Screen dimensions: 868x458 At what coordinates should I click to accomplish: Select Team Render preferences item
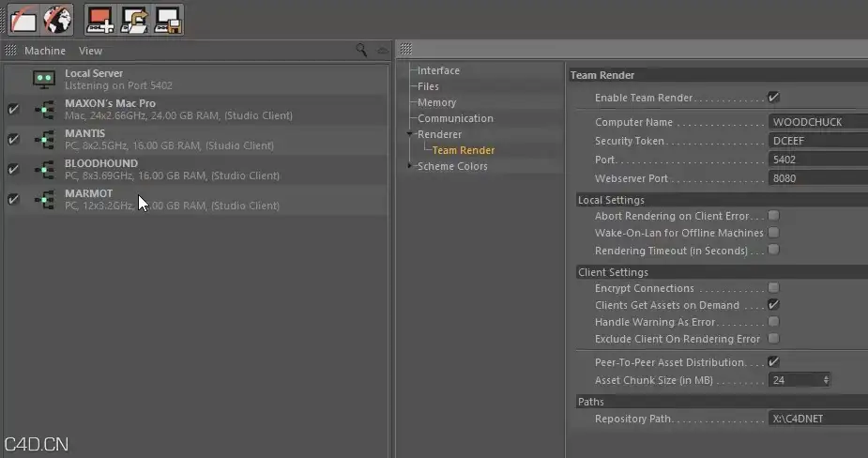coord(464,150)
